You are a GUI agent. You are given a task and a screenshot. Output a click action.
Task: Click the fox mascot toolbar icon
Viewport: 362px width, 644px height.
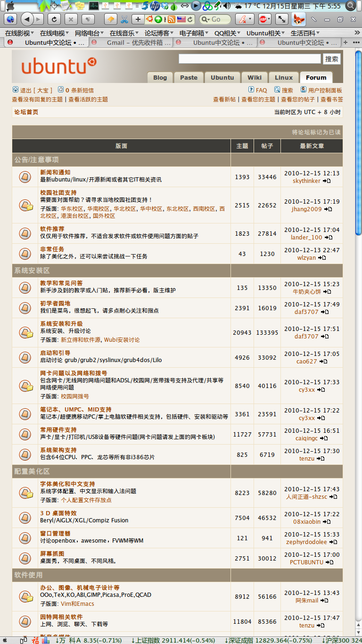[298, 19]
